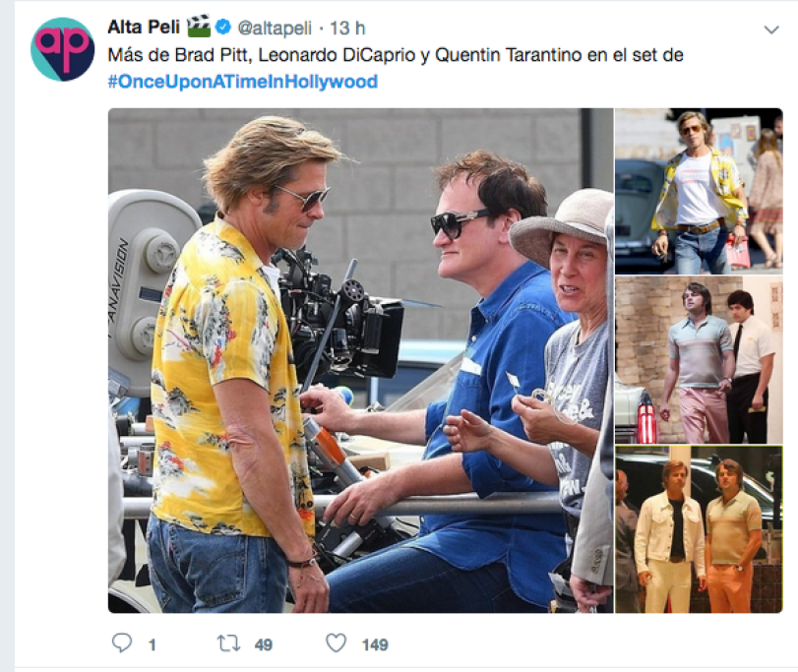Viewport: 798px width, 672px height.
Task: Click the tweet text about Brad Pitt
Action: [x=395, y=55]
